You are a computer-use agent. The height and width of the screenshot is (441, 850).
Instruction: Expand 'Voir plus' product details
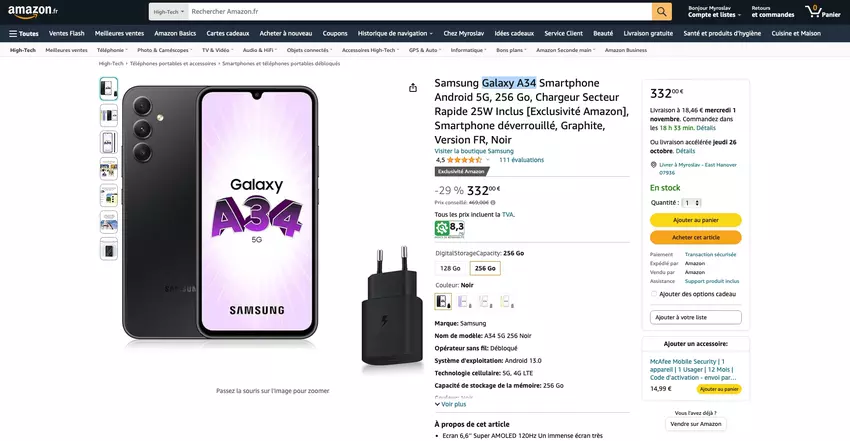(451, 404)
